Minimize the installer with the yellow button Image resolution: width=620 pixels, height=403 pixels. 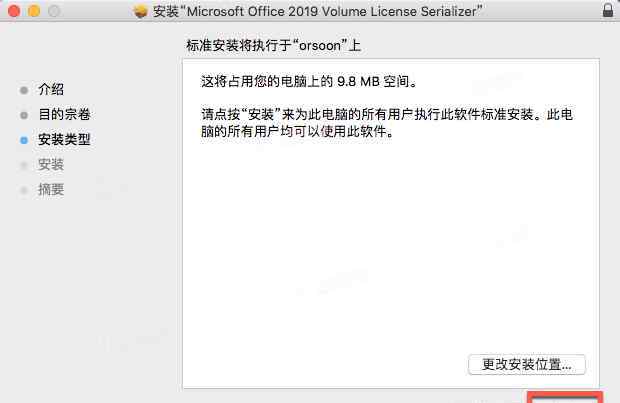point(32,11)
